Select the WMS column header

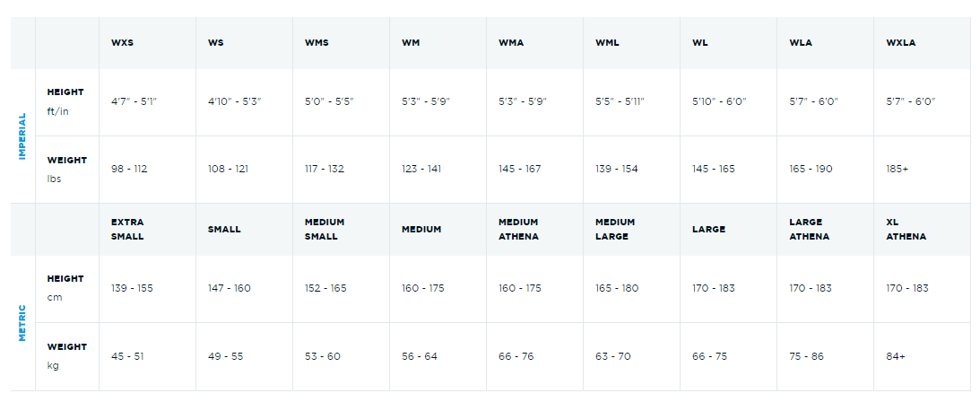[317, 43]
